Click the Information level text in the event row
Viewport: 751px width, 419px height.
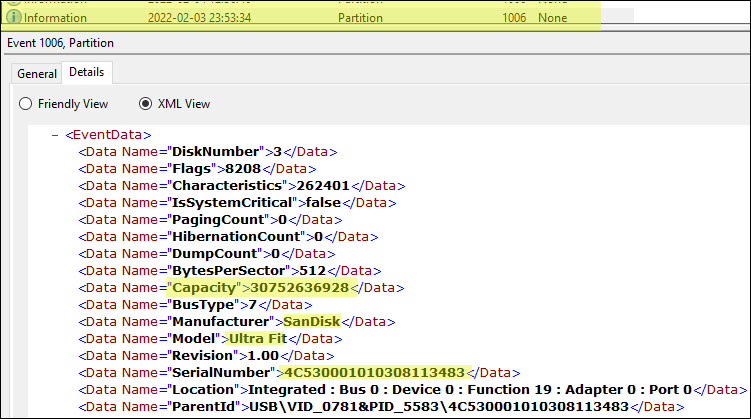pos(55,18)
